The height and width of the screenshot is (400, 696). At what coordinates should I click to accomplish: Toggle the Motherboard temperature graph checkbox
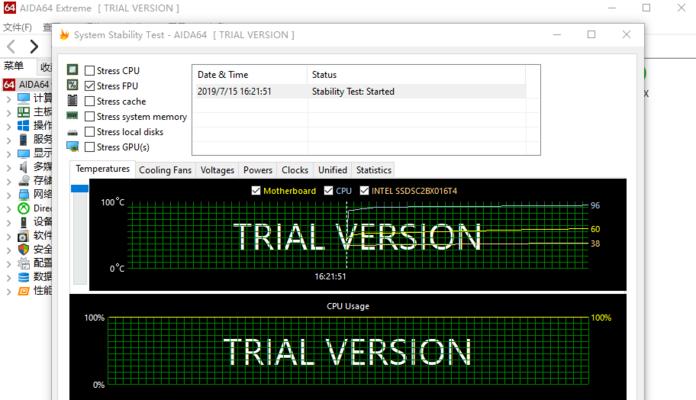click(x=256, y=190)
